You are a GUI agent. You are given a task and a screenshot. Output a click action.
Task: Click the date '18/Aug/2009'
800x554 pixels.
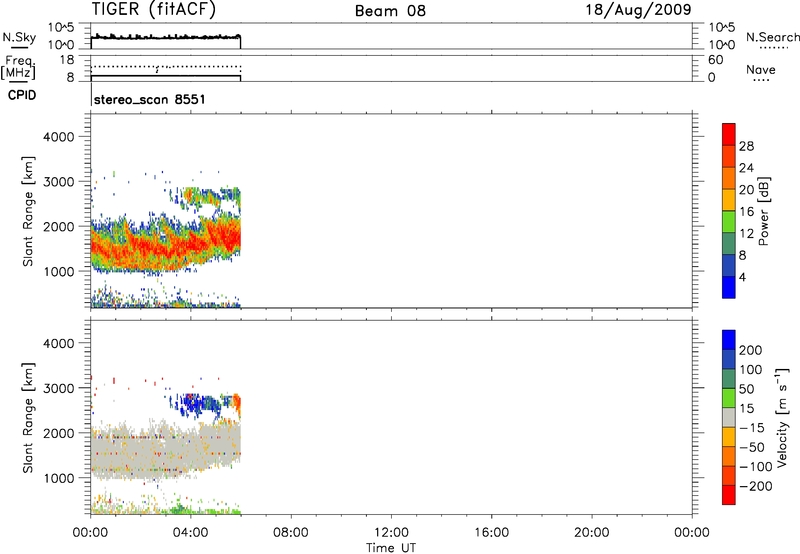click(638, 10)
